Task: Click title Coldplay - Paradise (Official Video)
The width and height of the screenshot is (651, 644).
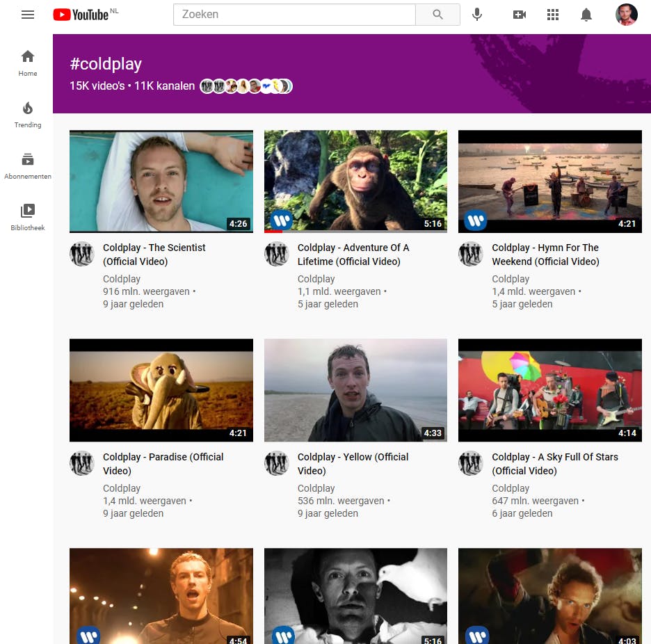Action: [163, 464]
